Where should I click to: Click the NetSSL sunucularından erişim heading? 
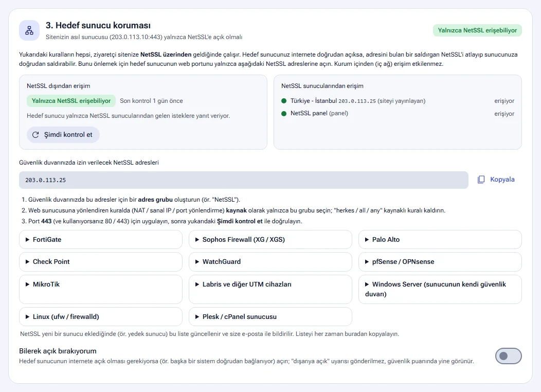tap(322, 86)
